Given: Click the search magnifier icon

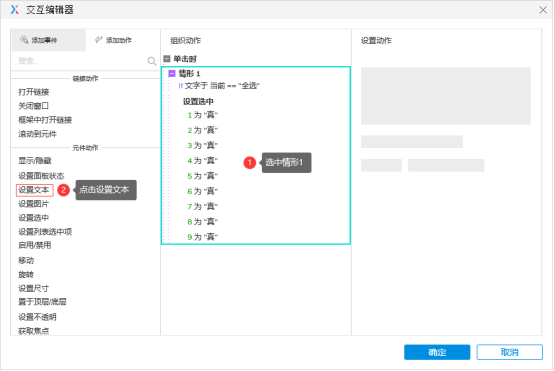Looking at the screenshot, I should [152, 61].
